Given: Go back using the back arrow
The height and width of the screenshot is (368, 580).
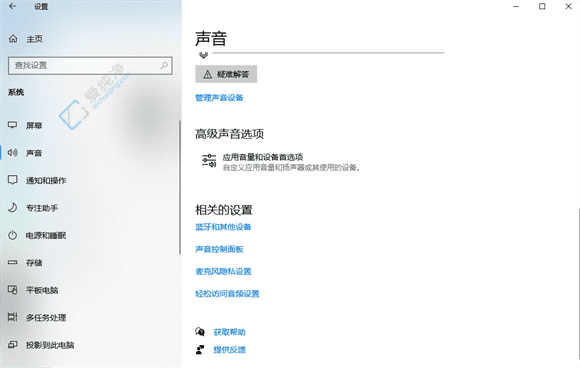Looking at the screenshot, I should point(12,6).
